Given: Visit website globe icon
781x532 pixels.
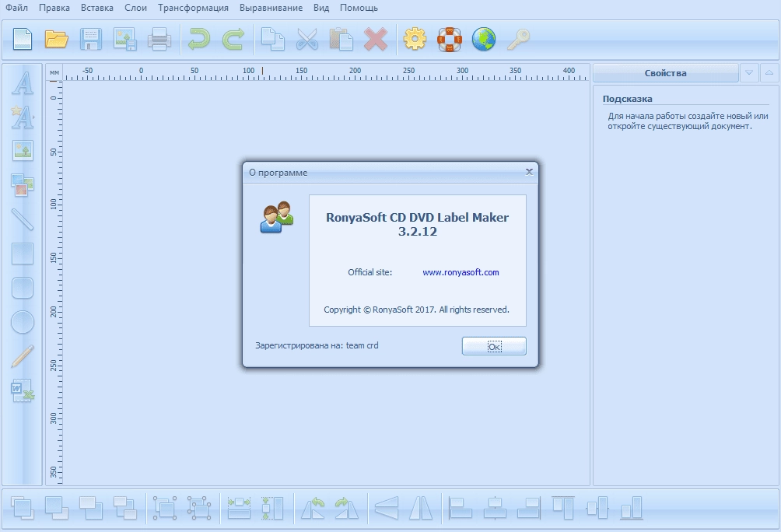Looking at the screenshot, I should (x=484, y=39).
